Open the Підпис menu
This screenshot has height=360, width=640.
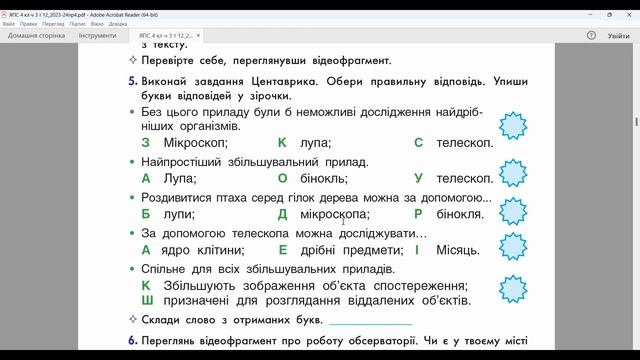77,24
